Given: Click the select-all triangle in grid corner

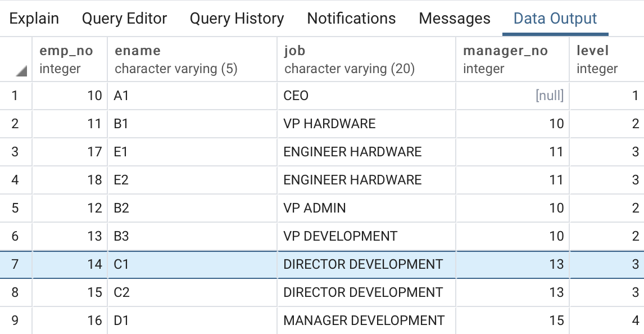Looking at the screenshot, I should tap(21, 71).
